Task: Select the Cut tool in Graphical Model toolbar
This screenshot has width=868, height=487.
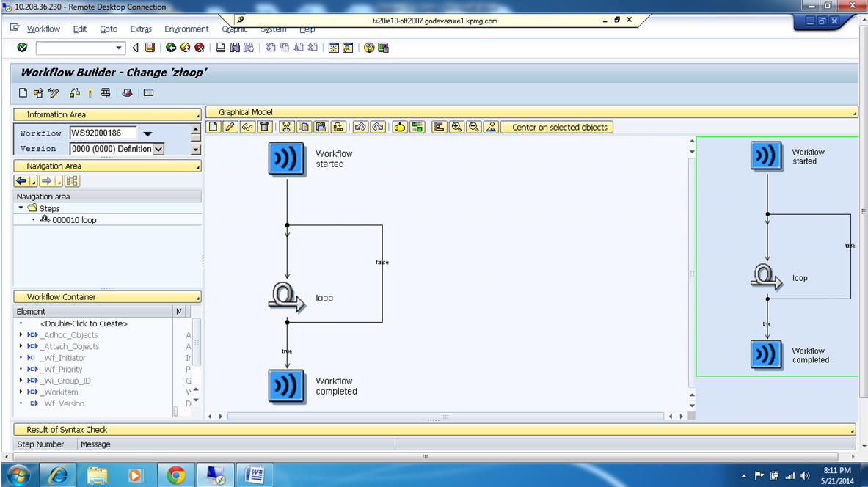Action: click(286, 126)
